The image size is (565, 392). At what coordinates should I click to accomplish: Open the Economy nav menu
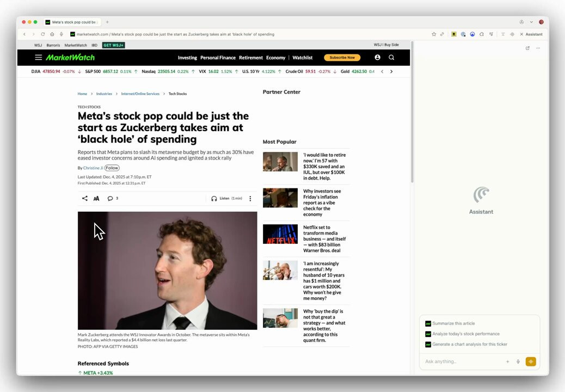275,58
